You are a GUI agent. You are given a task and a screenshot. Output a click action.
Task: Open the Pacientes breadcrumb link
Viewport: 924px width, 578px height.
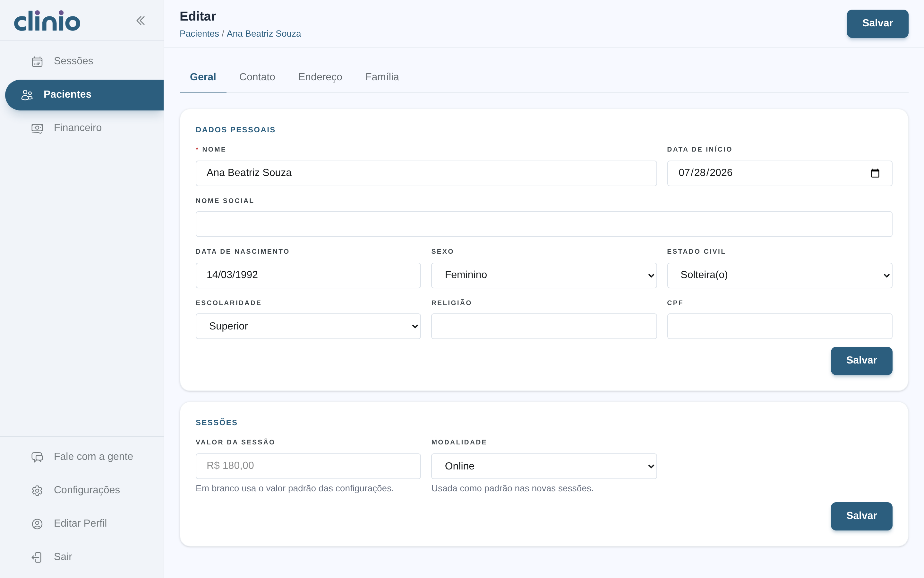tap(199, 34)
